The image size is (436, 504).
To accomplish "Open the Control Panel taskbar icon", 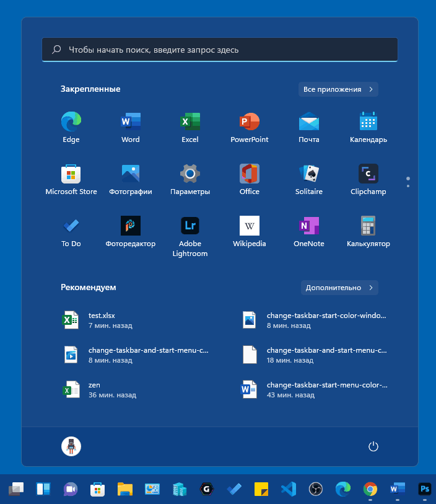I will point(152,489).
